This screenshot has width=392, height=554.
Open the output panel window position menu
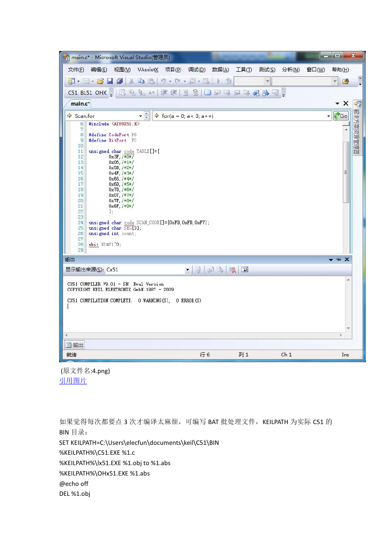click(x=331, y=260)
